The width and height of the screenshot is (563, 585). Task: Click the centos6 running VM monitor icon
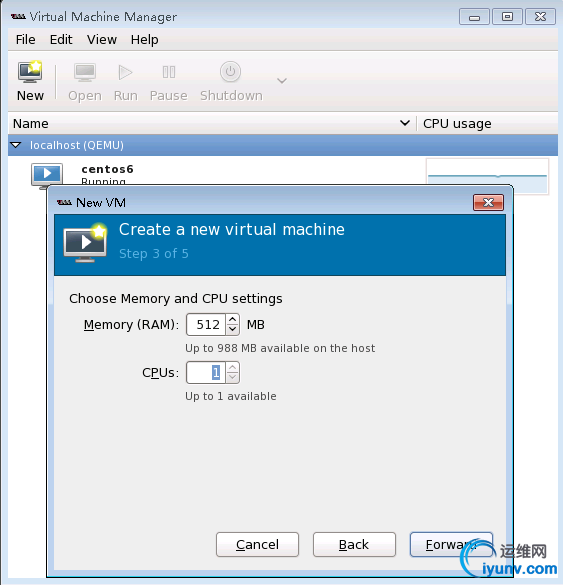47,175
